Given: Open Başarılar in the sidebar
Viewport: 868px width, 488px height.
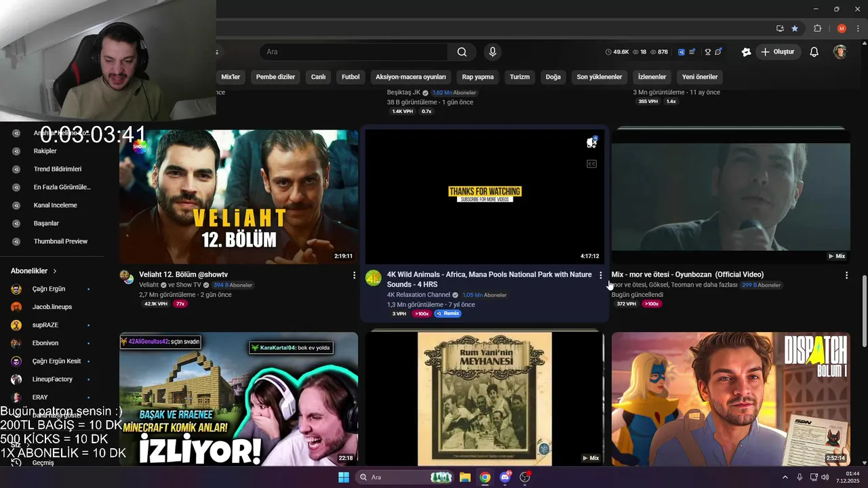Looking at the screenshot, I should tap(46, 224).
